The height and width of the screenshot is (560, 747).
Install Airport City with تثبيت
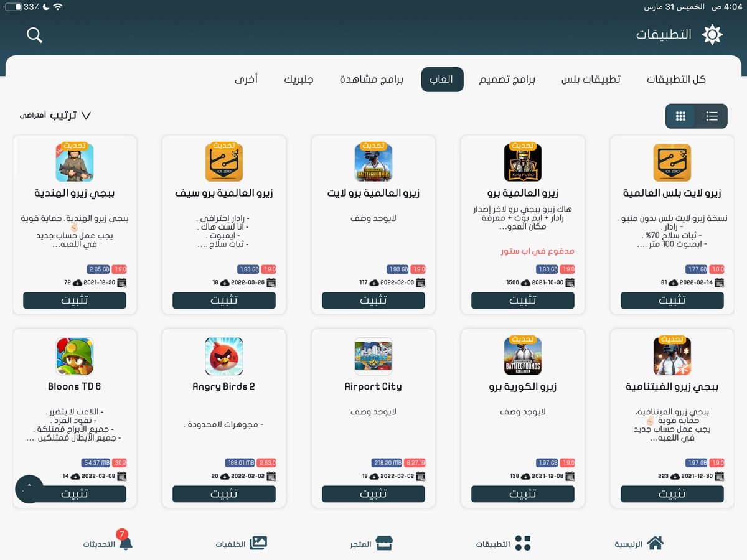(374, 494)
